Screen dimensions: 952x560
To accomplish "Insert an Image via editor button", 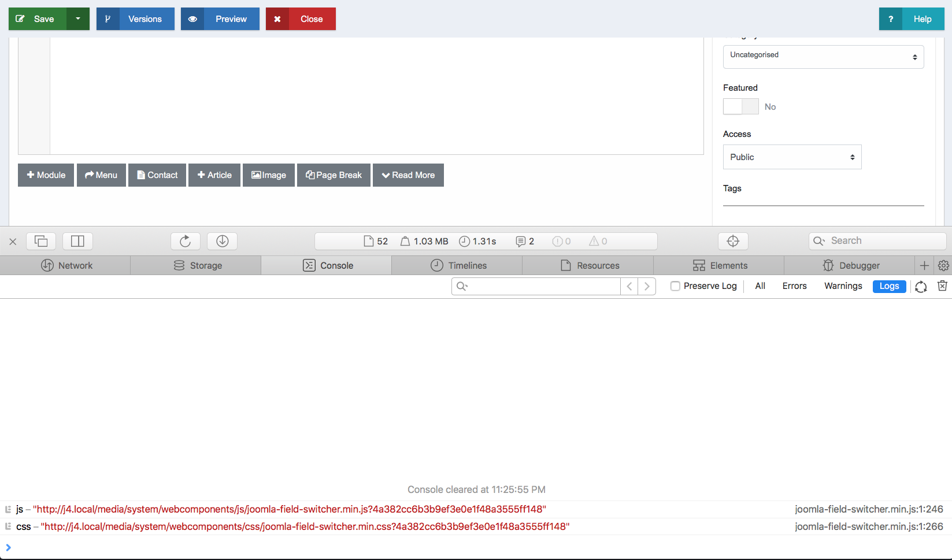I will (269, 175).
